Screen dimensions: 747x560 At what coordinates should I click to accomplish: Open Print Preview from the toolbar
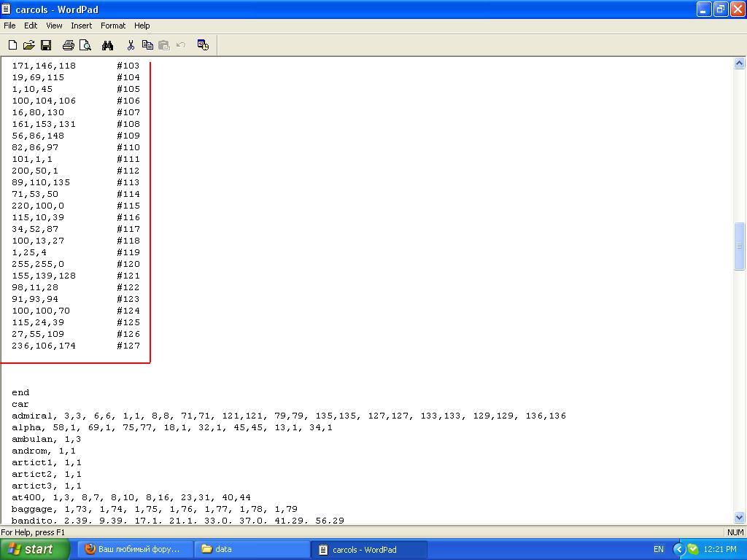click(85, 45)
